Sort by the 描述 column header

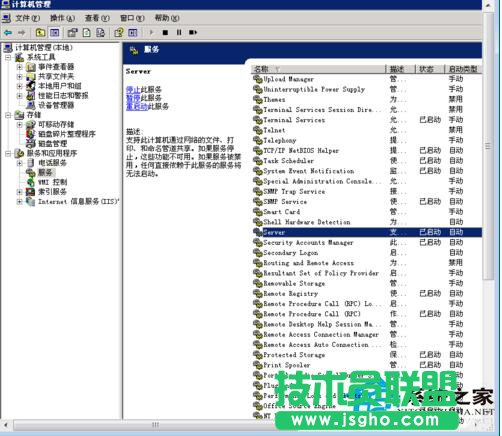(x=400, y=69)
